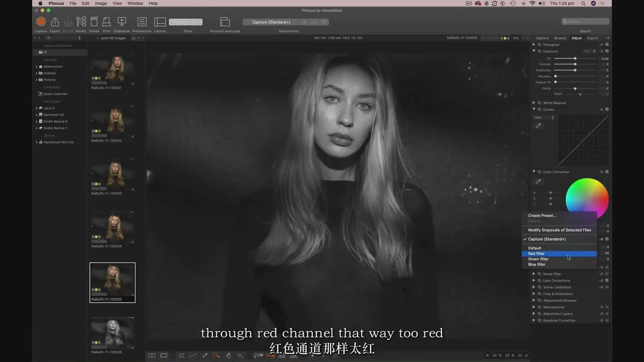Select the straighten line tool
The image size is (644, 362).
point(193,355)
